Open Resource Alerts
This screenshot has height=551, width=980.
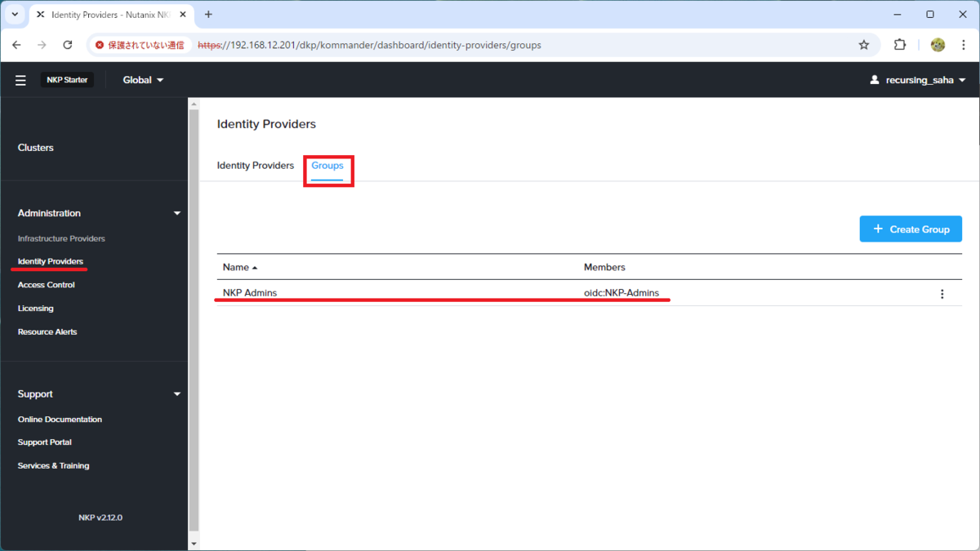point(47,332)
